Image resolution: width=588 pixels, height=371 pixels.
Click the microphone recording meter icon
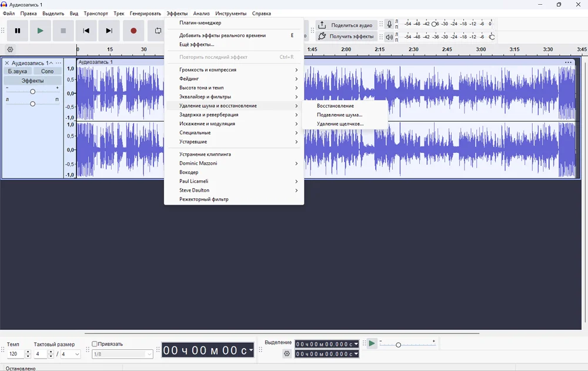tap(389, 25)
